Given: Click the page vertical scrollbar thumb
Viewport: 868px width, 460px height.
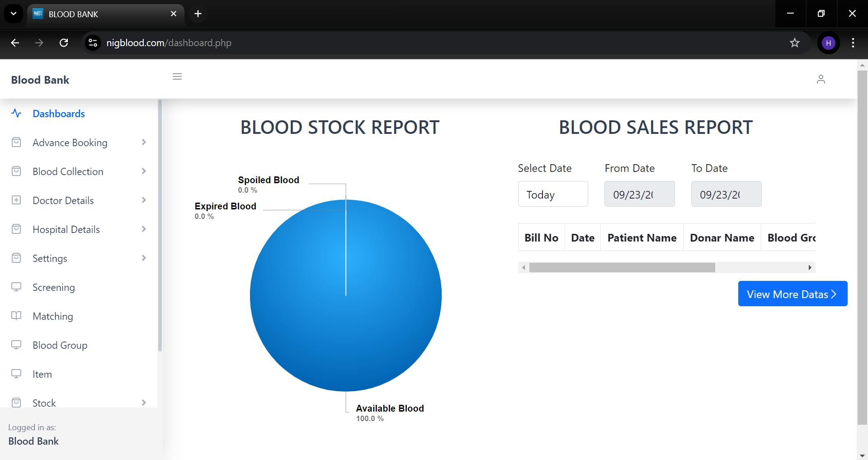Looking at the screenshot, I should click(x=862, y=247).
